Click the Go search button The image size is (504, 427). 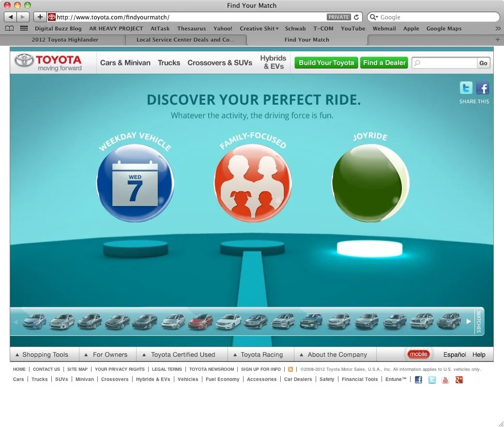483,63
